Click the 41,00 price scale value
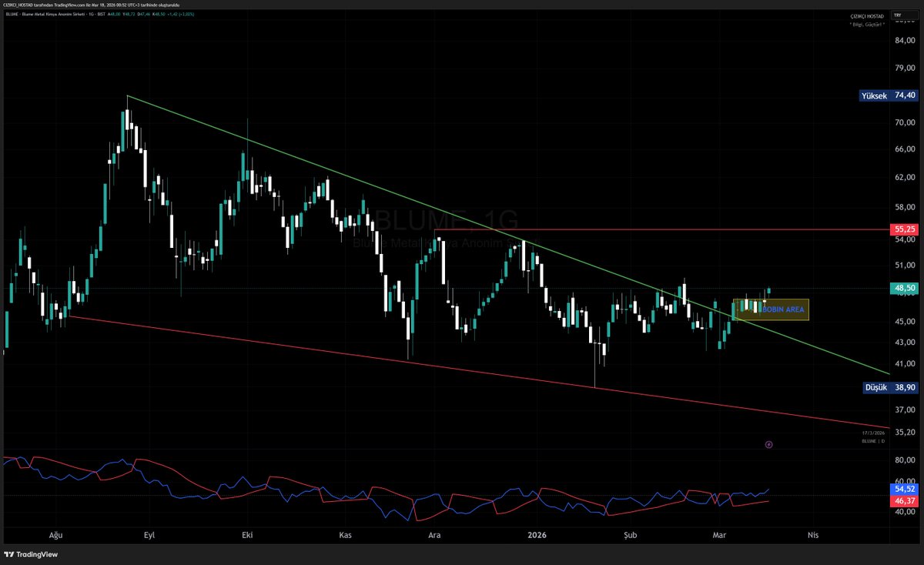Image resolution: width=924 pixels, height=565 pixels. click(x=904, y=363)
